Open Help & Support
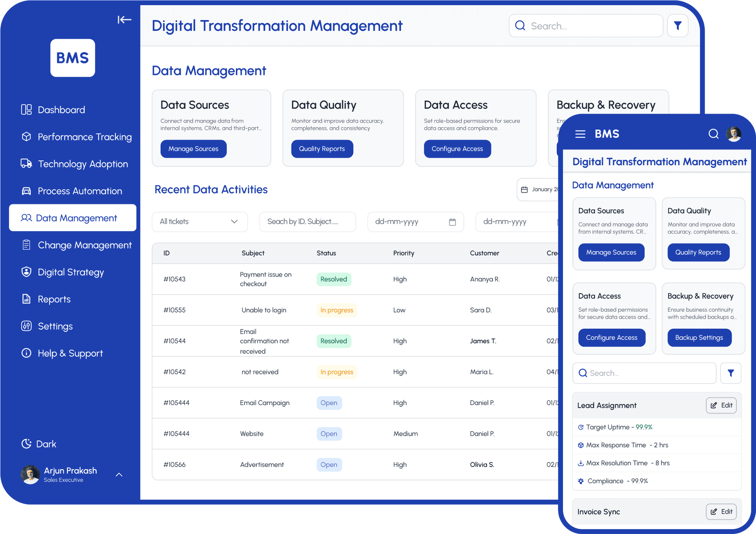The height and width of the screenshot is (534, 756). (70, 353)
